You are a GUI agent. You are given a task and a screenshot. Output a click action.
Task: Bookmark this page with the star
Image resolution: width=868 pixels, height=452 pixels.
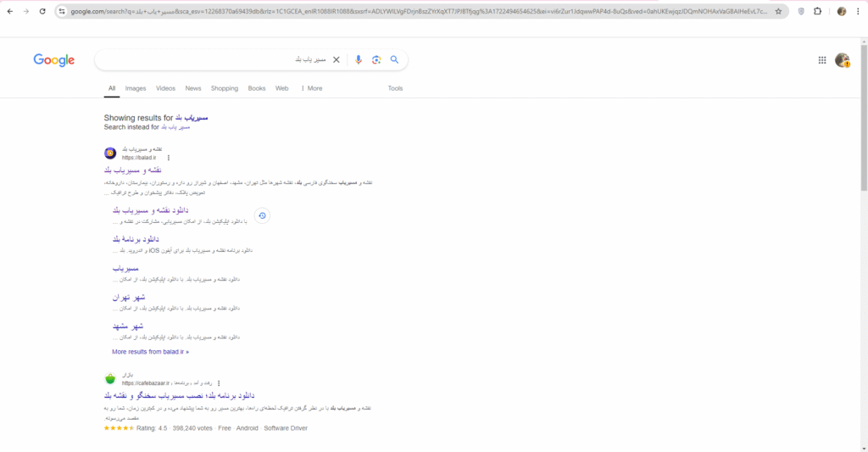click(778, 11)
